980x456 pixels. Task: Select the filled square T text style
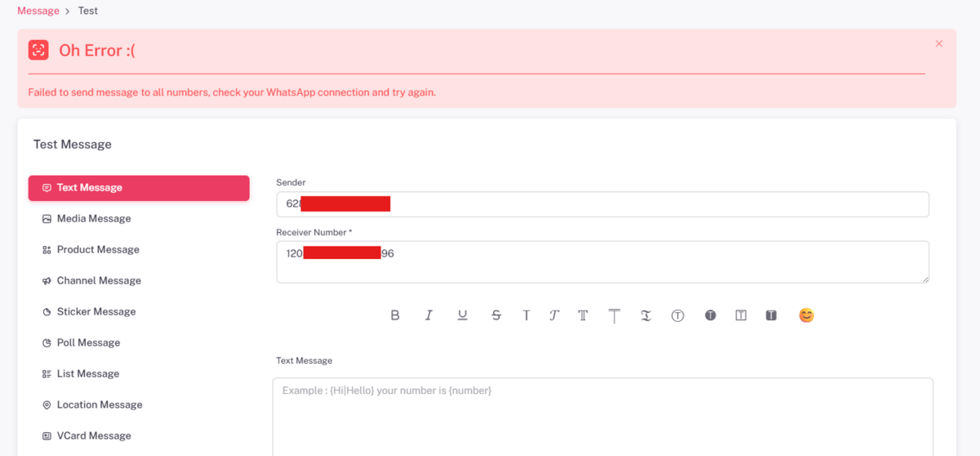click(771, 315)
